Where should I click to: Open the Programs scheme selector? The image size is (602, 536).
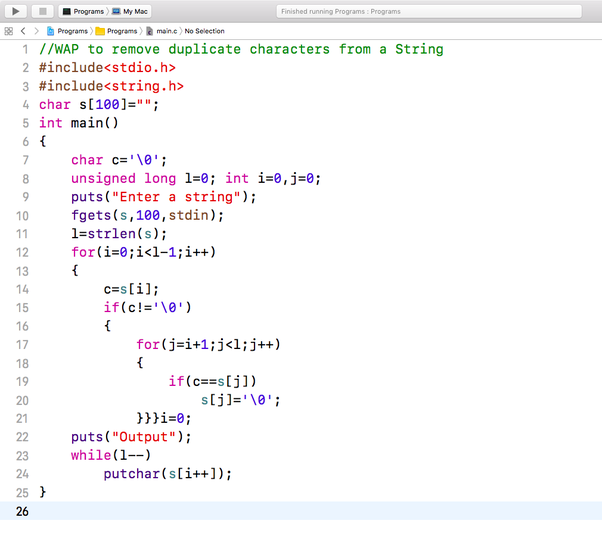coord(83,11)
